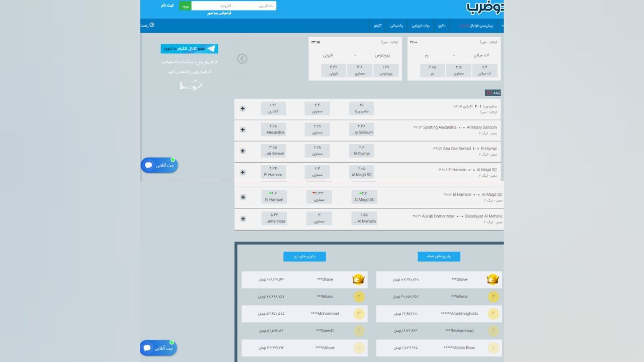This screenshot has height=362, width=644.
Task: Pick Cagliari odds 1.24 in live match
Action: click(x=273, y=108)
